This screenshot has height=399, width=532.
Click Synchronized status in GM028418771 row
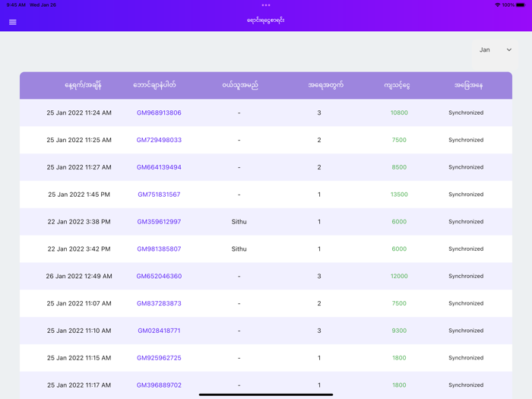[x=466, y=331]
